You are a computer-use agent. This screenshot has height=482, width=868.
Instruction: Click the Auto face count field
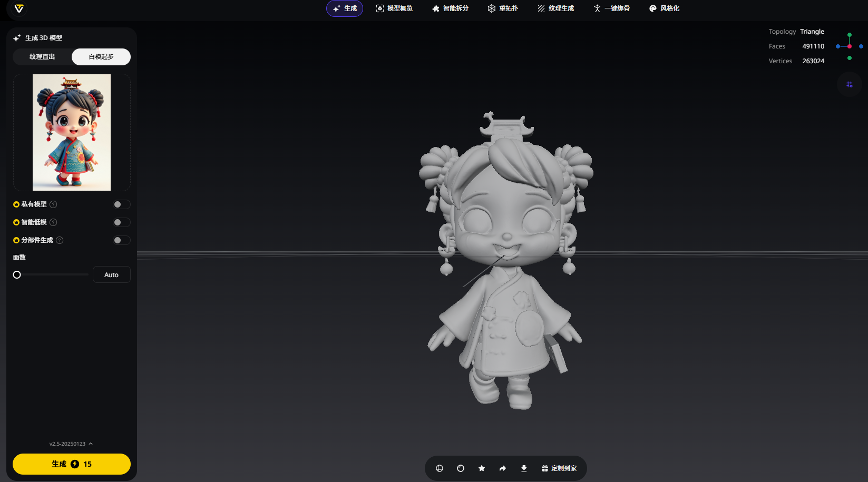click(x=112, y=275)
